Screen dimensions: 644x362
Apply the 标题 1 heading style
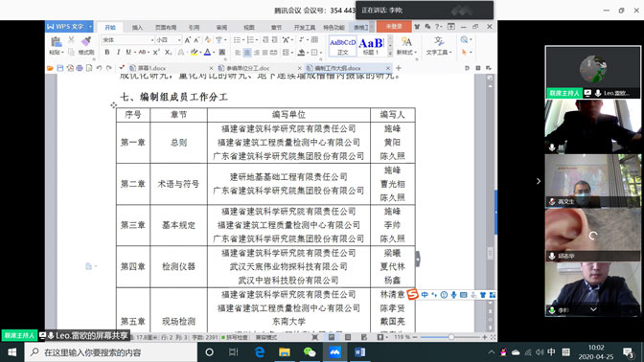[x=371, y=46]
